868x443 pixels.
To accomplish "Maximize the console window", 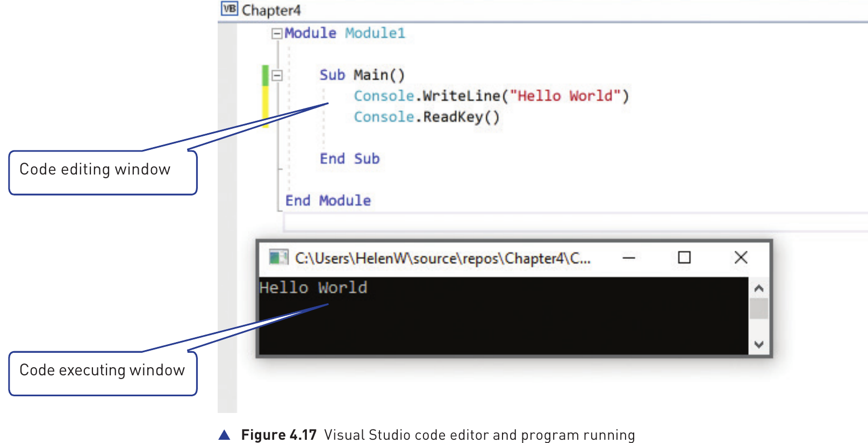I will (x=684, y=258).
